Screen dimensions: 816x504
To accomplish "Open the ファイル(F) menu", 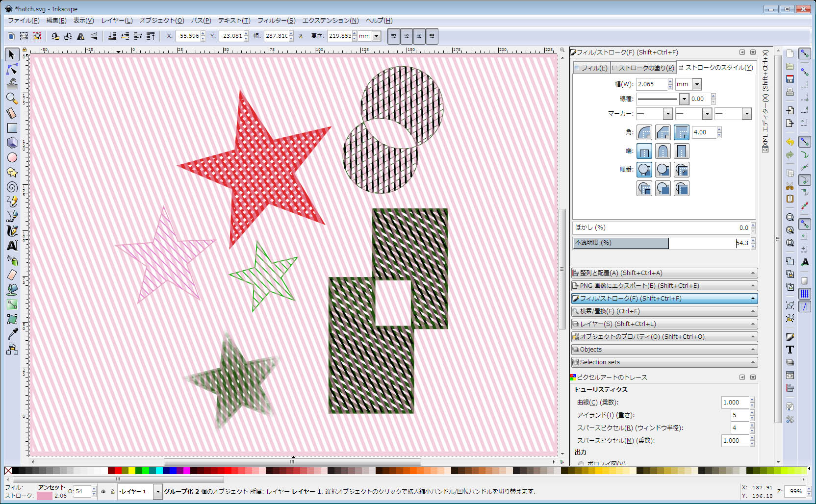I will 24,21.
